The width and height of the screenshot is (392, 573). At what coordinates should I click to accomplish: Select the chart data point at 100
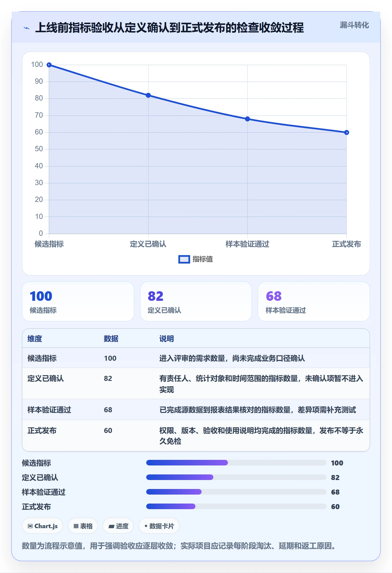click(49, 65)
